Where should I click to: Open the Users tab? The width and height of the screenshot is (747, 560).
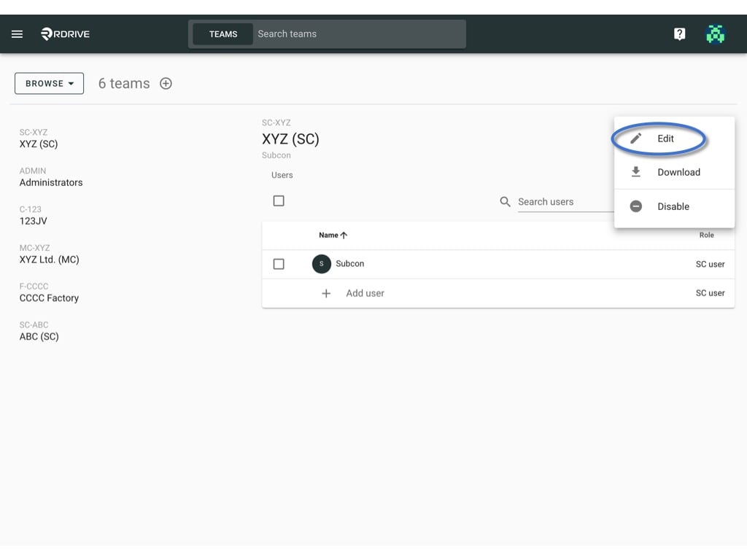click(282, 175)
